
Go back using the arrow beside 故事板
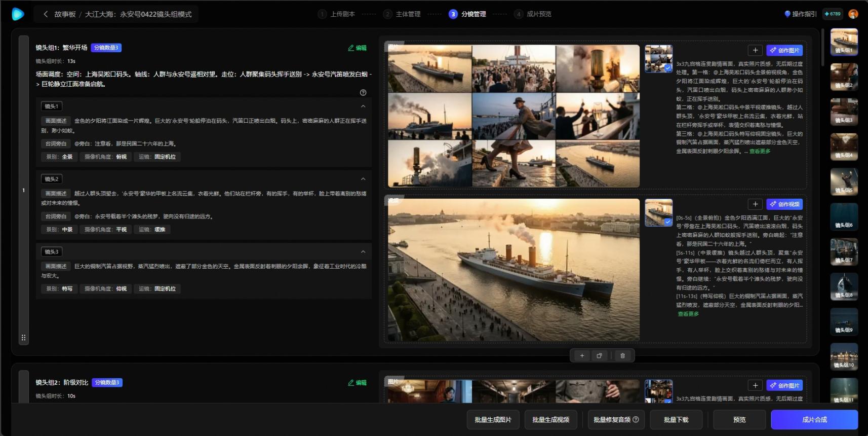pos(46,14)
